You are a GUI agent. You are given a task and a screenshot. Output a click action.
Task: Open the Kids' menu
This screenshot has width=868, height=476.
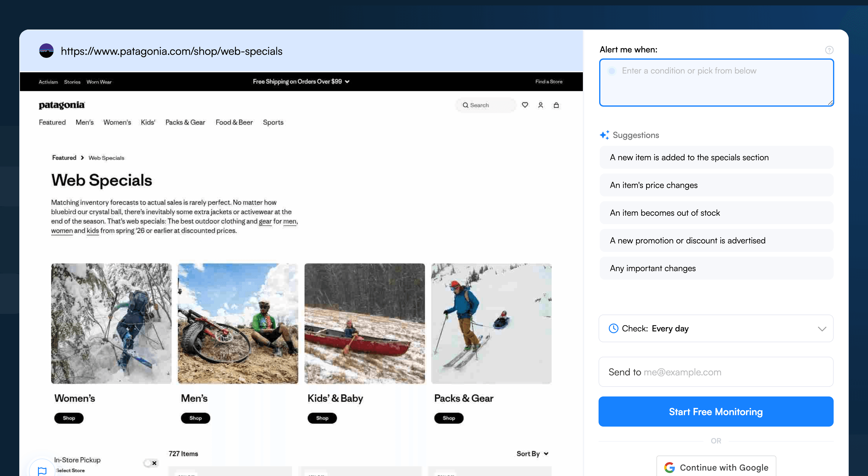(148, 122)
